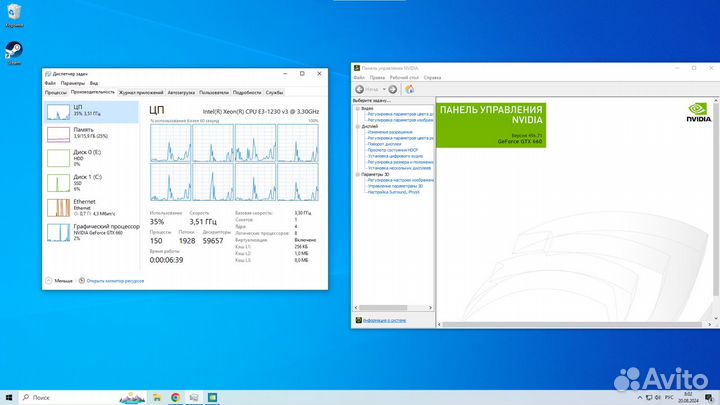Open File Explorer from the taskbar

point(157,397)
